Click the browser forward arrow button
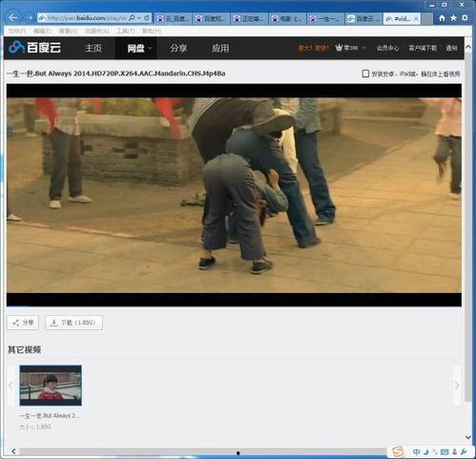This screenshot has width=476, height=459. pos(30,18)
